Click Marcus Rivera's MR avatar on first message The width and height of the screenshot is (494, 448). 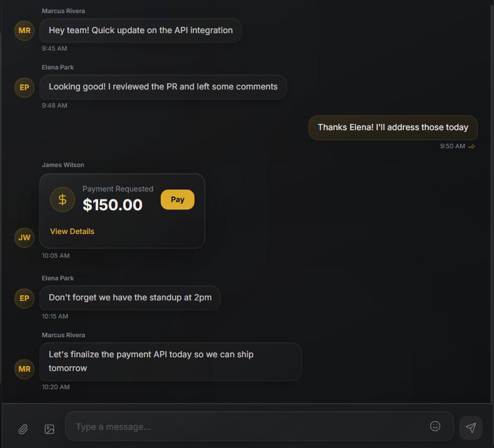tap(24, 30)
